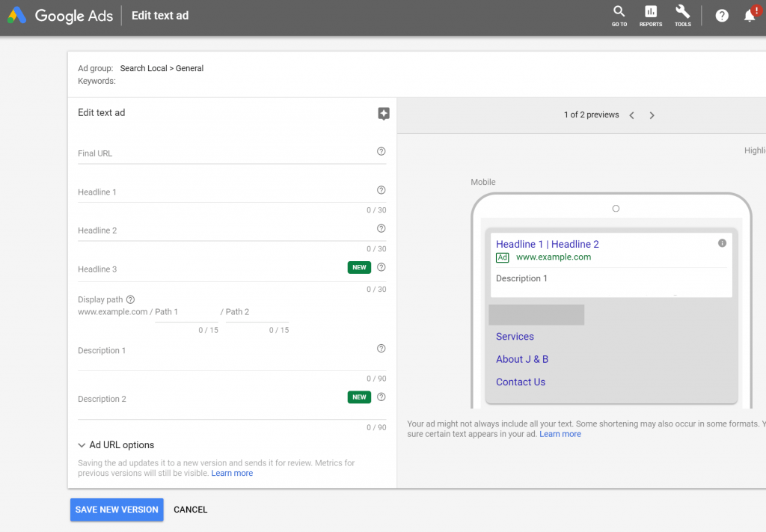Click the Save New Version button
The height and width of the screenshot is (532, 766).
point(117,510)
